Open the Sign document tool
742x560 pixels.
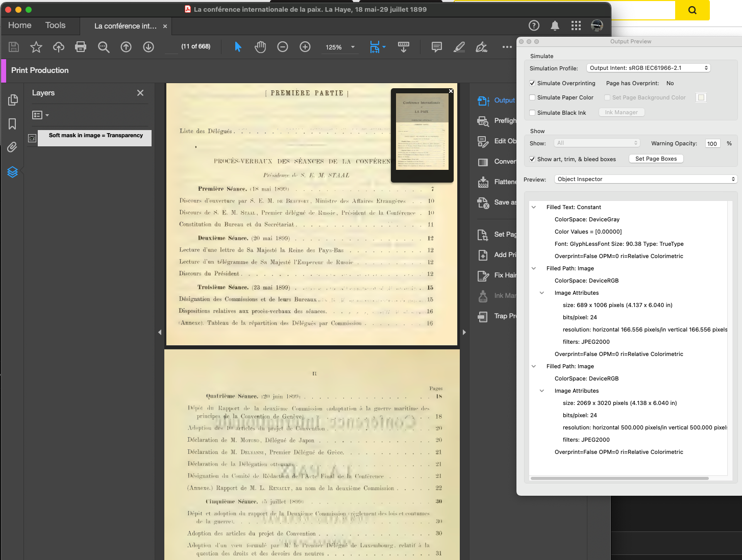click(x=481, y=47)
